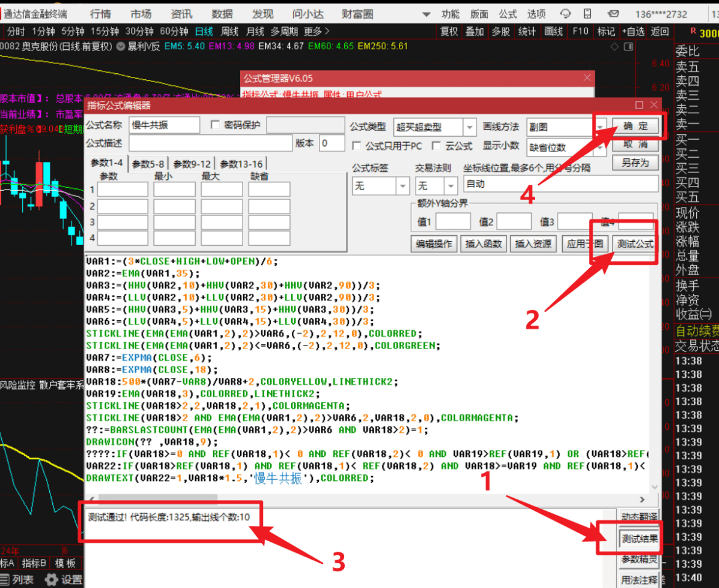
Task: Open the 数据 menu
Action: coord(222,14)
